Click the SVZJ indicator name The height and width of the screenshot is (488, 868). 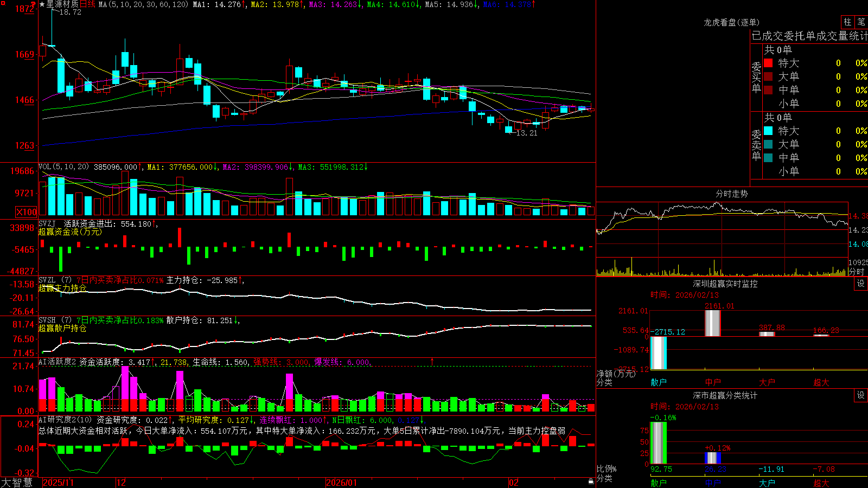click(x=47, y=223)
